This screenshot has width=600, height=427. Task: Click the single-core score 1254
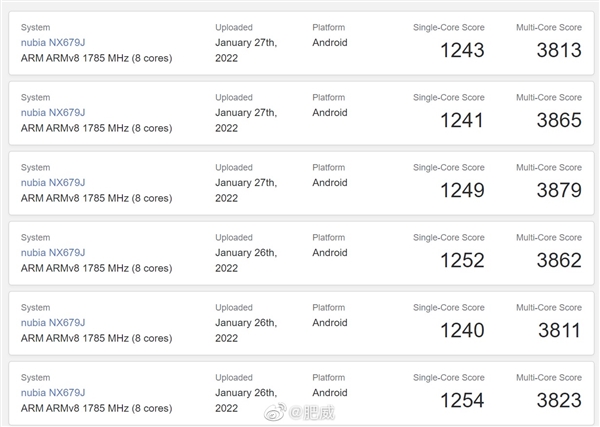click(x=462, y=401)
